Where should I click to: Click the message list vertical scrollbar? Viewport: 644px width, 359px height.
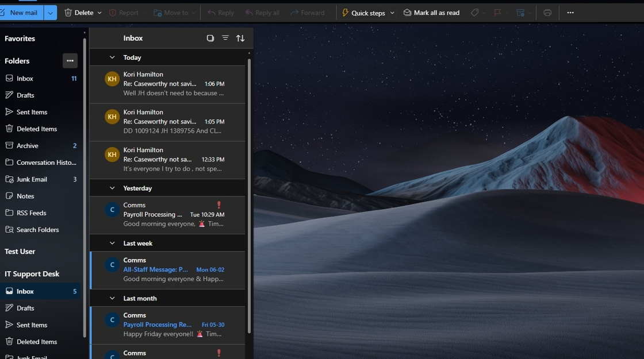point(249,196)
